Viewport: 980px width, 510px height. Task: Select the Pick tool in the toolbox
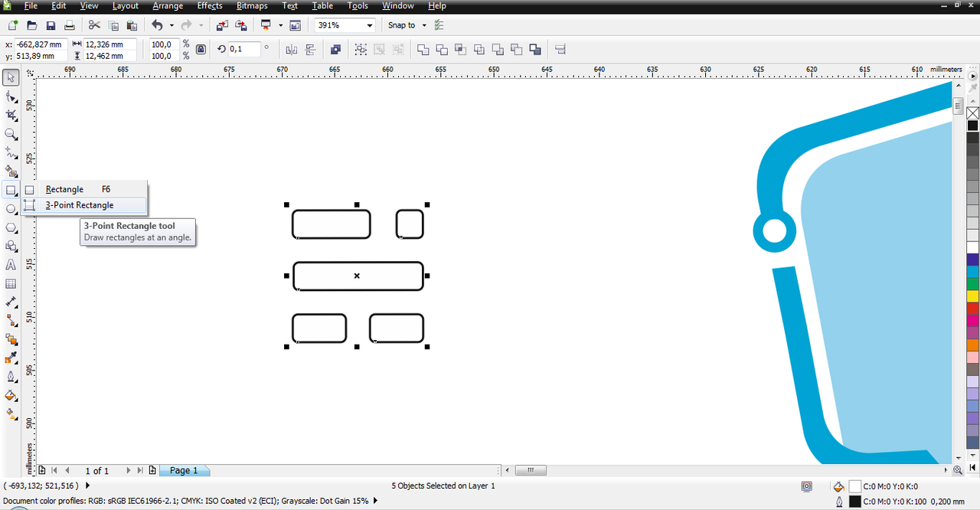pos(11,77)
